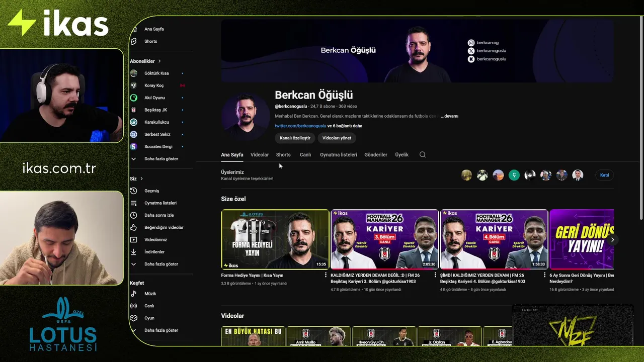Expand Daha fazla göster under Keşfet
The height and width of the screenshot is (362, 644).
(x=161, y=330)
